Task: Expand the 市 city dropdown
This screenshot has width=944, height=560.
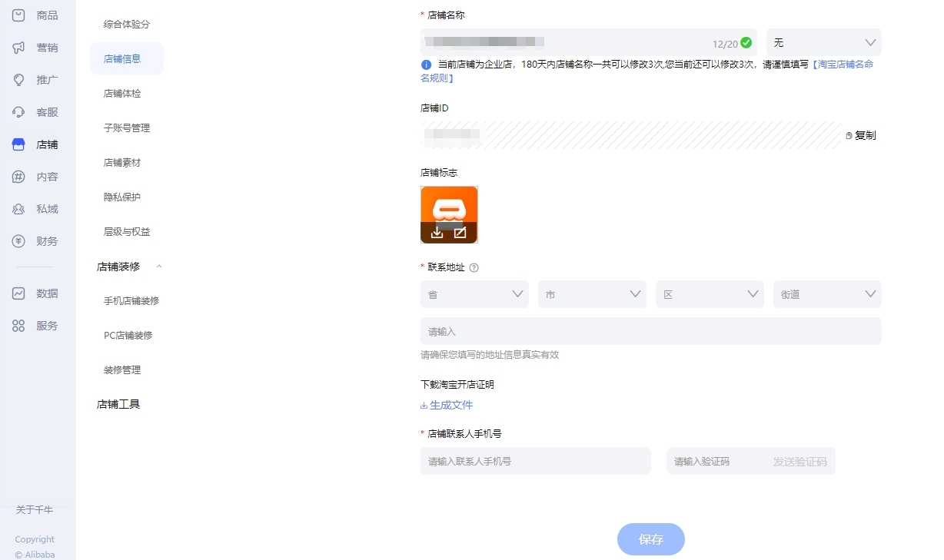Action: click(592, 294)
